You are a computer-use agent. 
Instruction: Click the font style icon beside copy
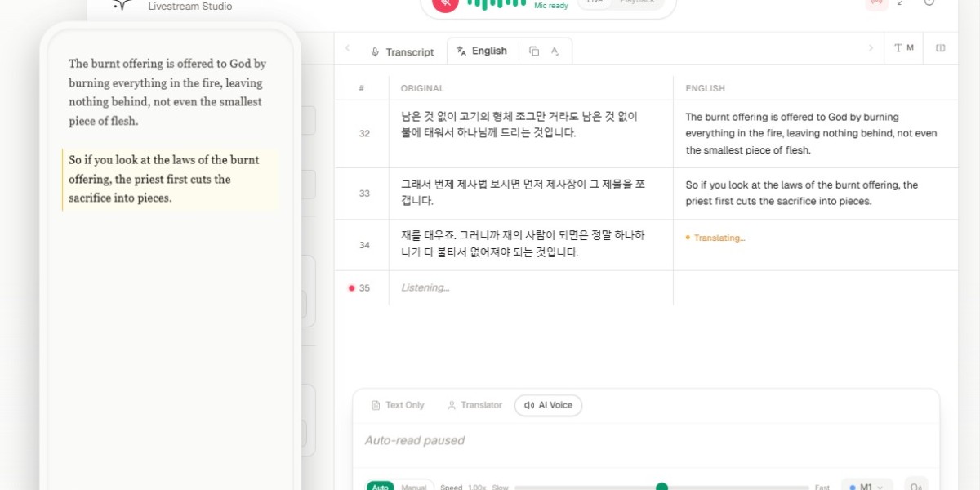555,51
